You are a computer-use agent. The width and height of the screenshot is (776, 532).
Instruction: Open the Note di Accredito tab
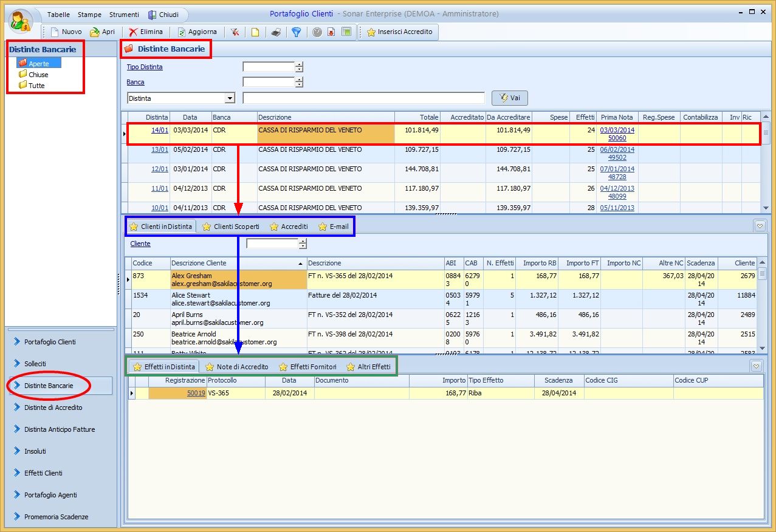click(237, 367)
